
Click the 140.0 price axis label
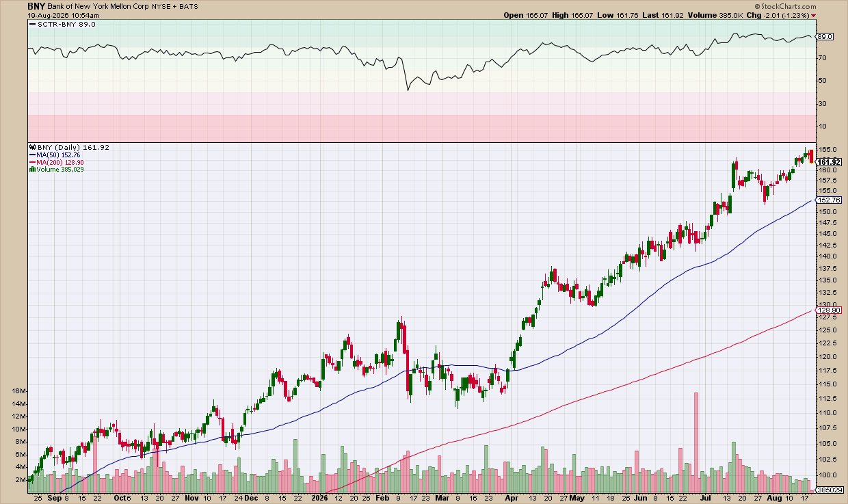click(827, 256)
